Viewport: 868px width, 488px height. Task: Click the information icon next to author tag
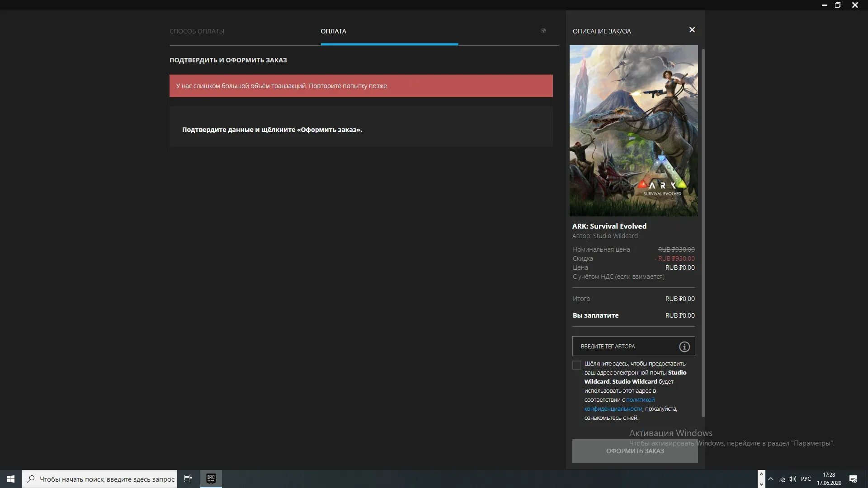pos(684,346)
